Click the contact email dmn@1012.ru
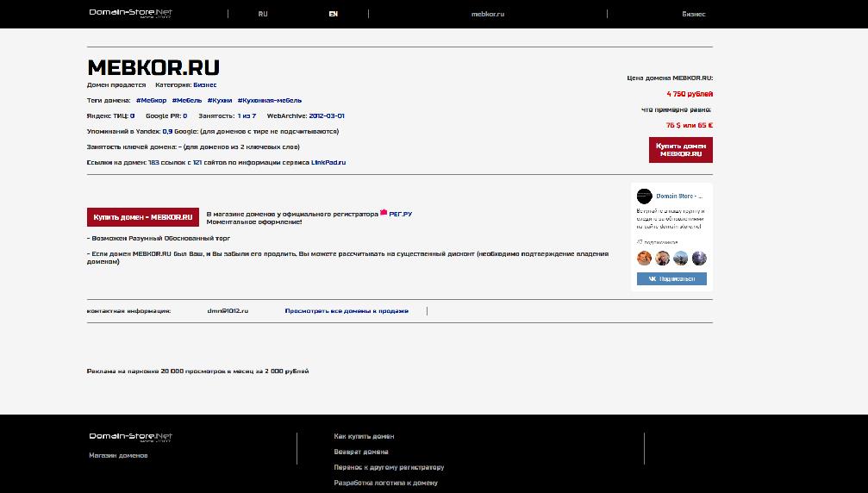 point(228,311)
